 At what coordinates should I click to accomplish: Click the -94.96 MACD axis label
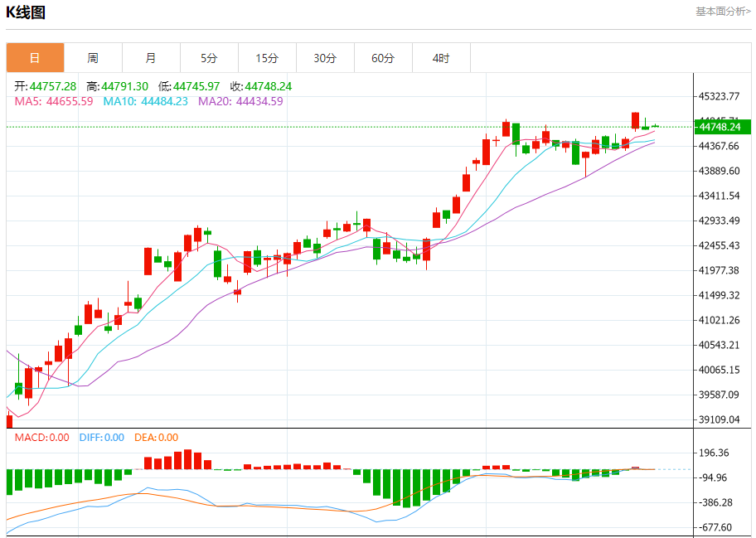pyautogui.click(x=713, y=477)
